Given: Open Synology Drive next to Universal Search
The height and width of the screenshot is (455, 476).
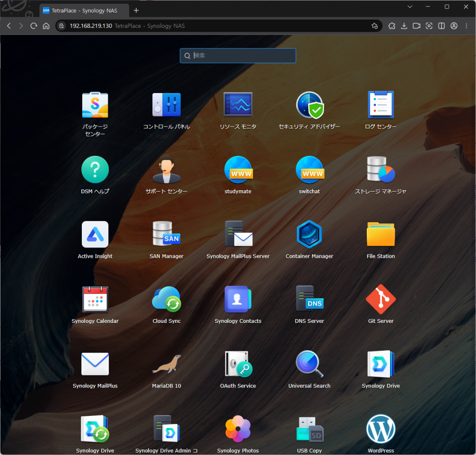Looking at the screenshot, I should coord(381,364).
